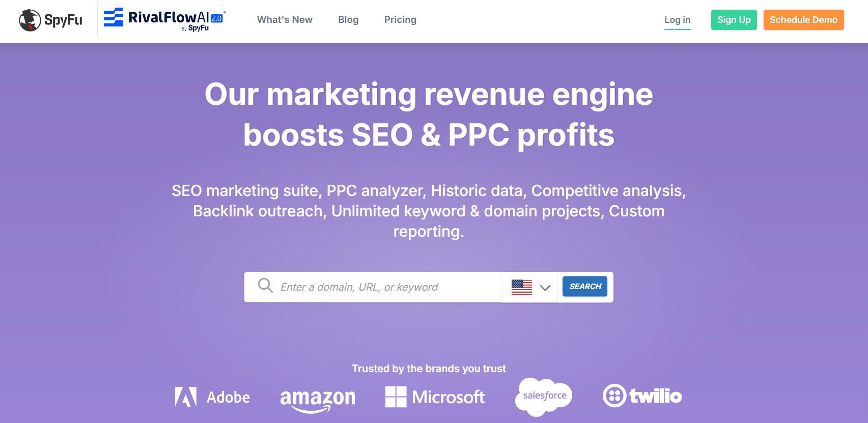Click the Salesforce cloud logo
The height and width of the screenshot is (423, 868).
pyautogui.click(x=544, y=397)
